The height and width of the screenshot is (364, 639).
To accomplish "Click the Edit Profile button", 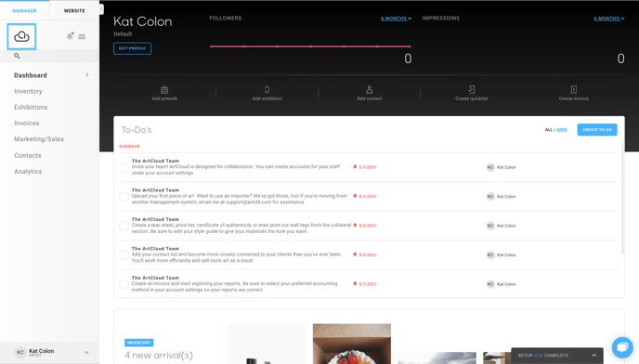I will pos(133,48).
